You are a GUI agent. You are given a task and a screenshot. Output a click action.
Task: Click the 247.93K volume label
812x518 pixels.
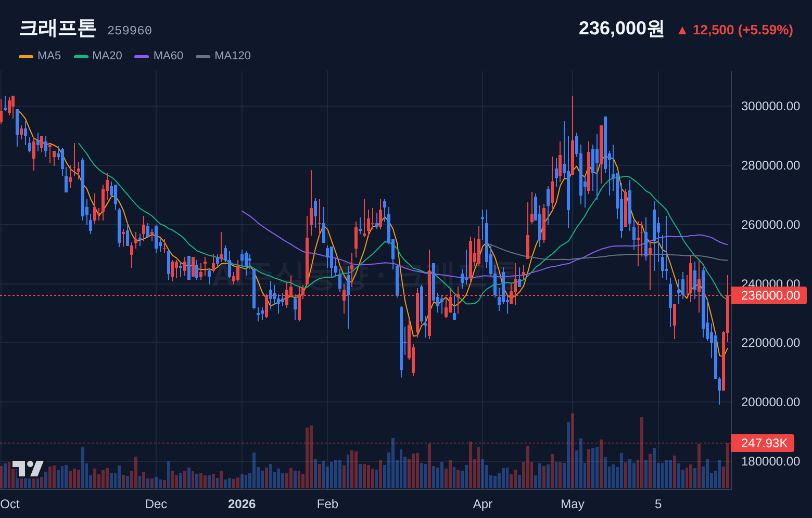[x=763, y=443]
